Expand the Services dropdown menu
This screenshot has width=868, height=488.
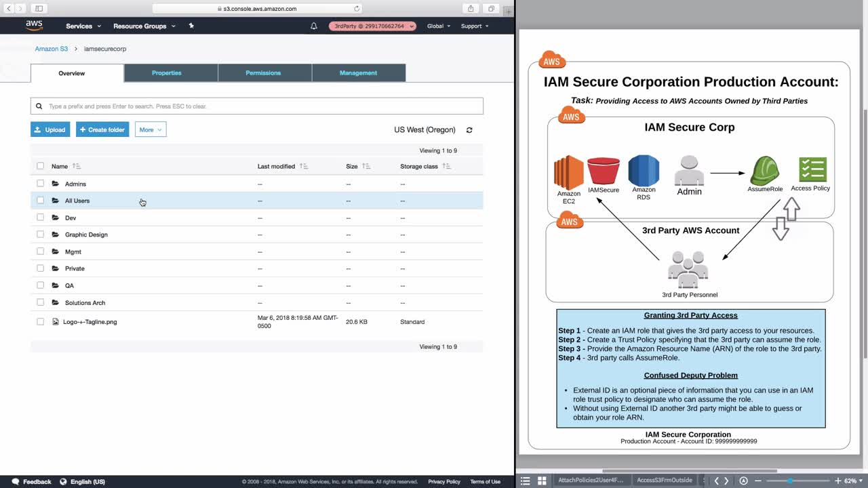pyautogui.click(x=83, y=26)
